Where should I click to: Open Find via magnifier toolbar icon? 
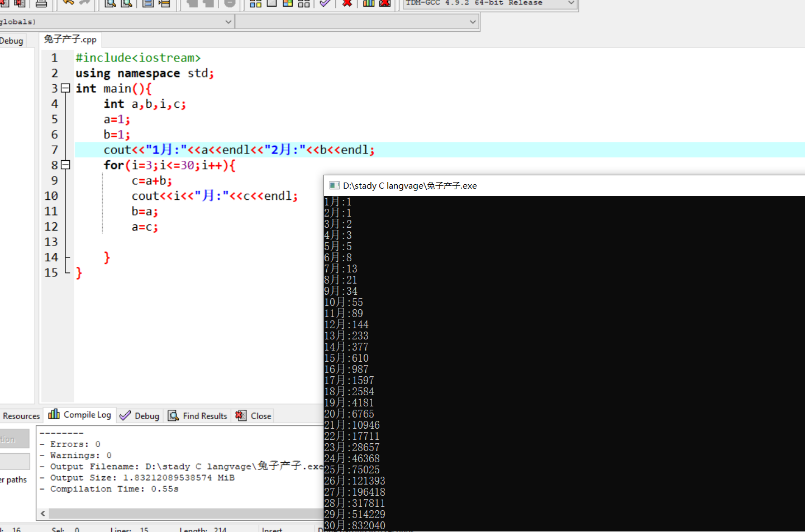click(110, 3)
